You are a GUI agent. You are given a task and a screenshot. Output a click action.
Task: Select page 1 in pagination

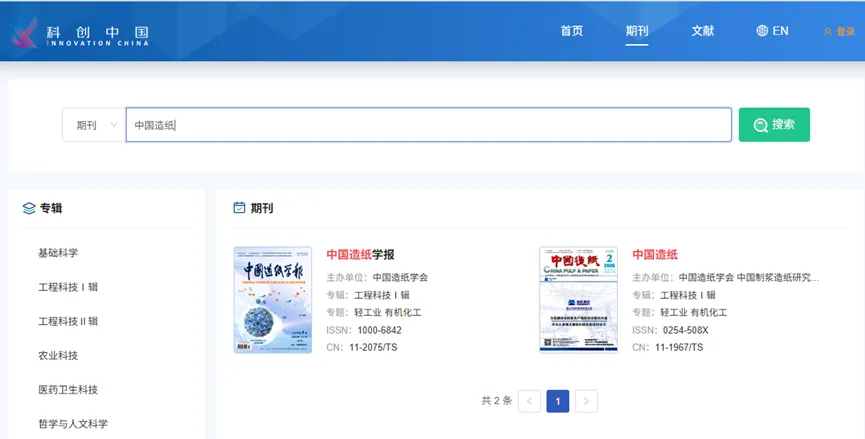[x=558, y=401]
